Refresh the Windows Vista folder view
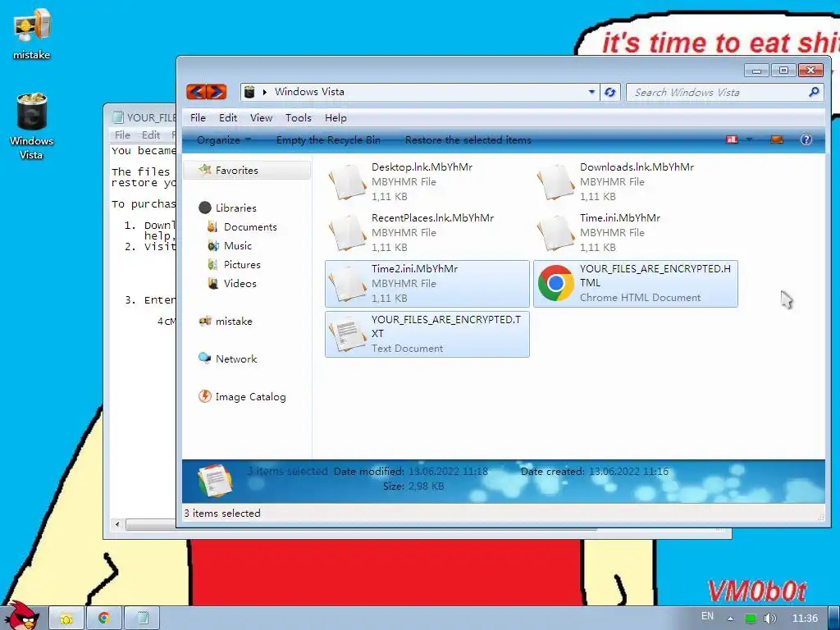This screenshot has height=630, width=840. 609,92
